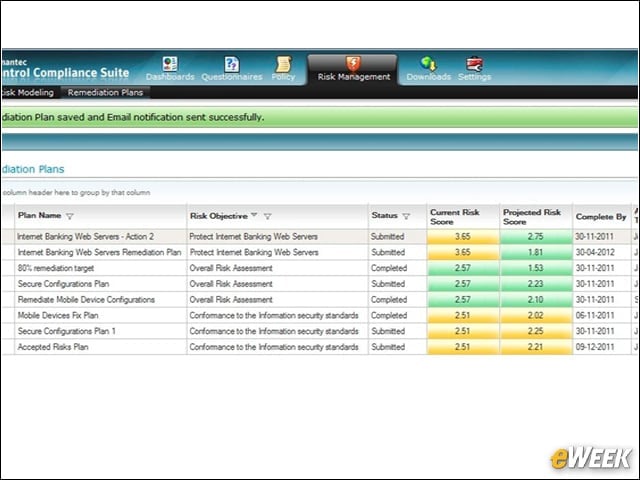Click the green saved notification banner
Image resolution: width=640 pixels, height=480 pixels.
[320, 117]
